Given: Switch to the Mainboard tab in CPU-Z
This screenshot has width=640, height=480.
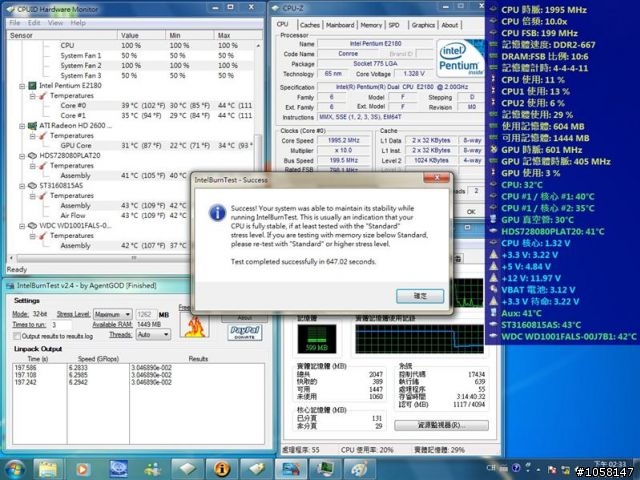Looking at the screenshot, I should (x=340, y=25).
